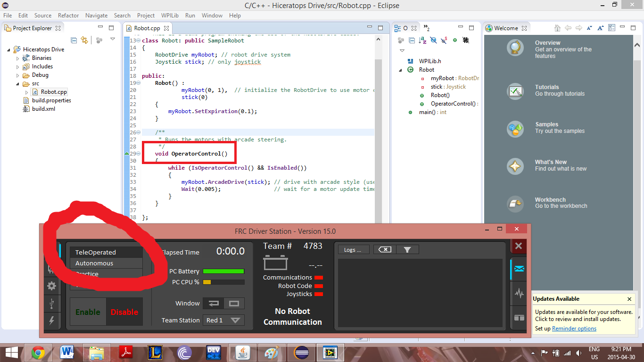The image size is (644, 362).
Task: Click the PC CPU % usage bar
Action: click(223, 282)
